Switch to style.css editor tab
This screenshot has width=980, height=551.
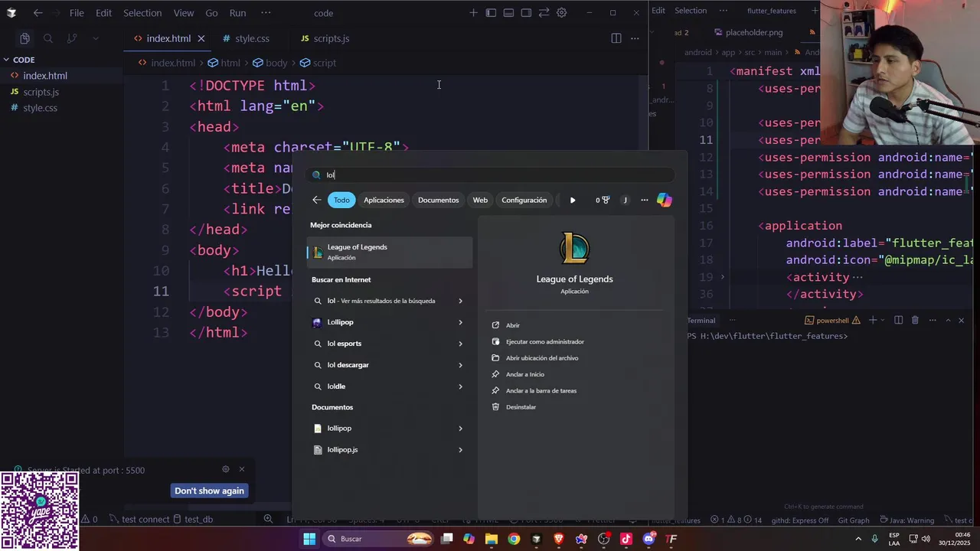252,38
